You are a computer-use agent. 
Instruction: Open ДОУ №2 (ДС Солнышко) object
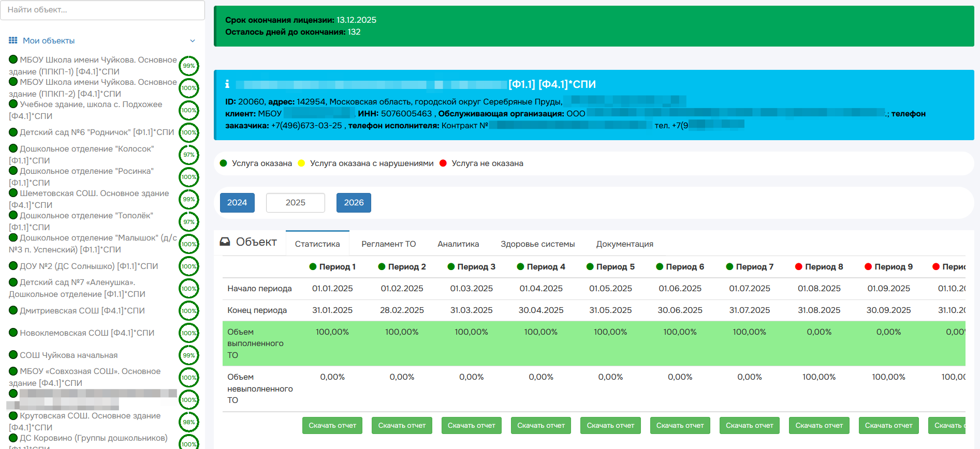[x=84, y=266]
